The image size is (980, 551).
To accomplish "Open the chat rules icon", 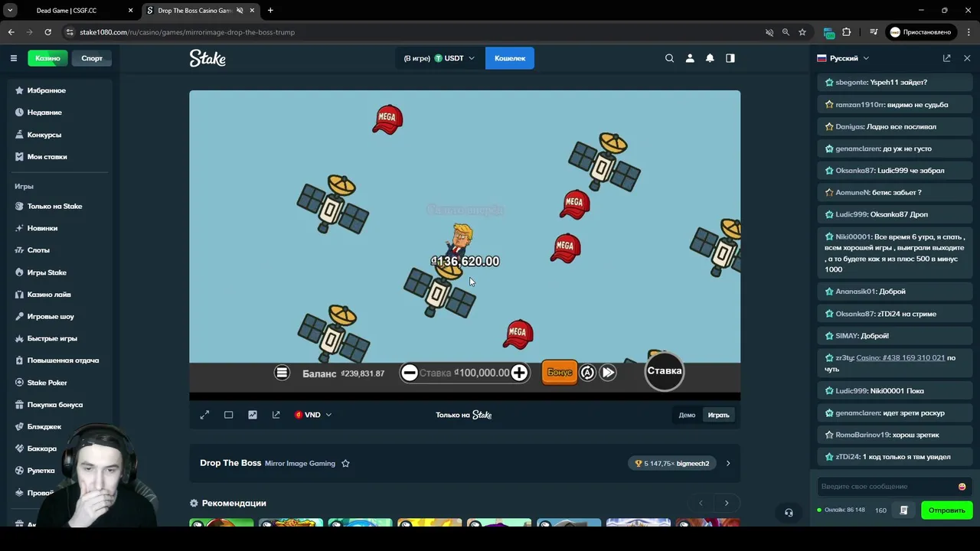I will (903, 510).
